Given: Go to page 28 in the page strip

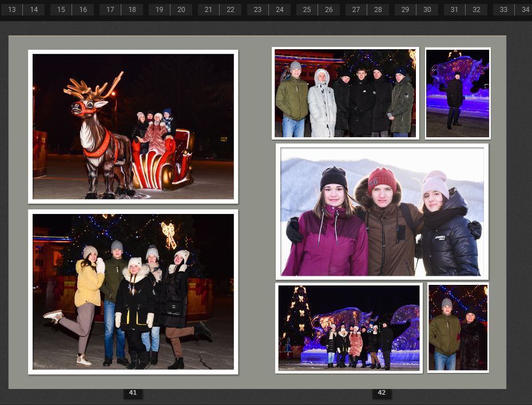Looking at the screenshot, I should (x=378, y=10).
